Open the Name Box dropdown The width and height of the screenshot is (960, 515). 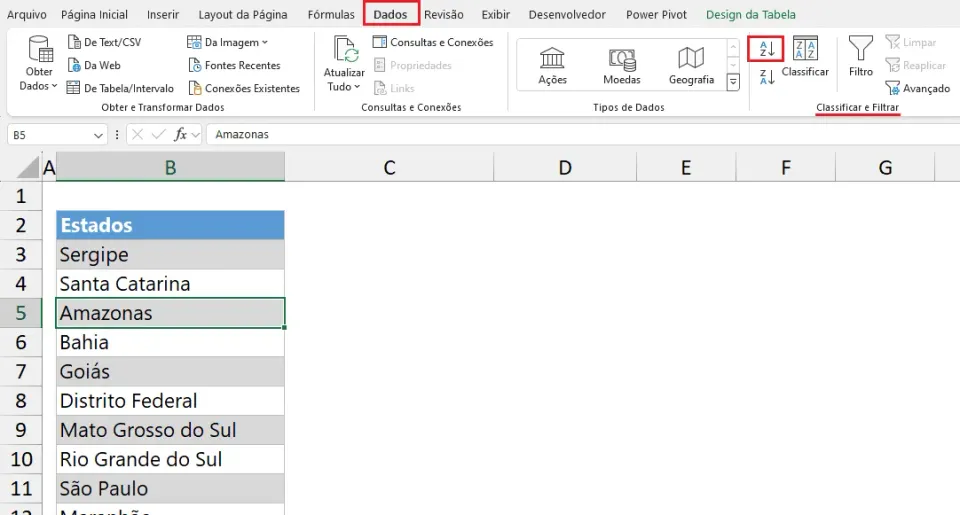click(x=98, y=135)
